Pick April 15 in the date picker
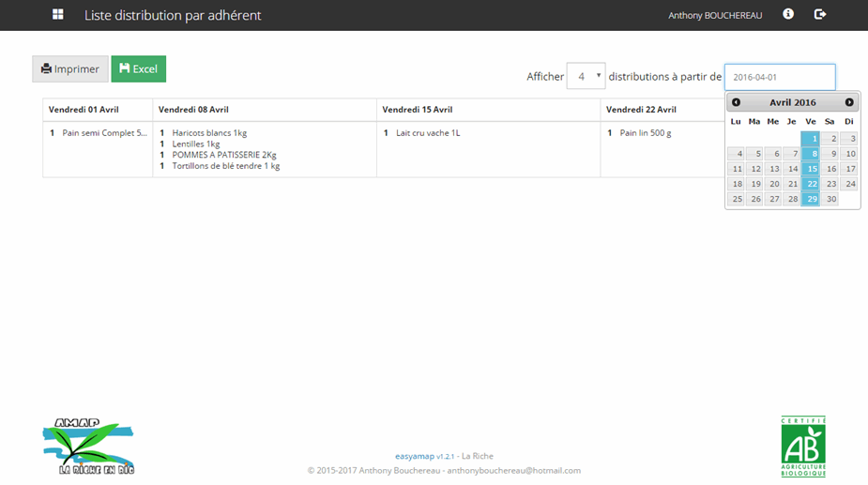The width and height of the screenshot is (868, 485). 811,169
